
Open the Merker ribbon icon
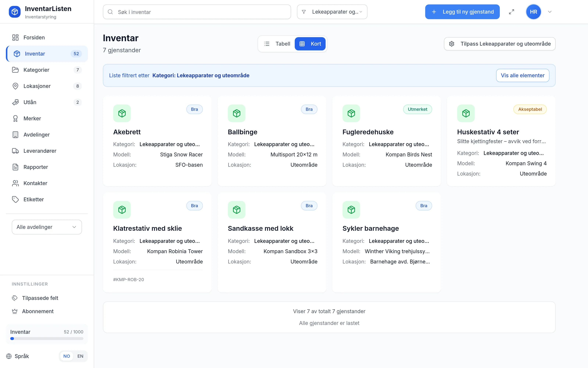pos(15,118)
